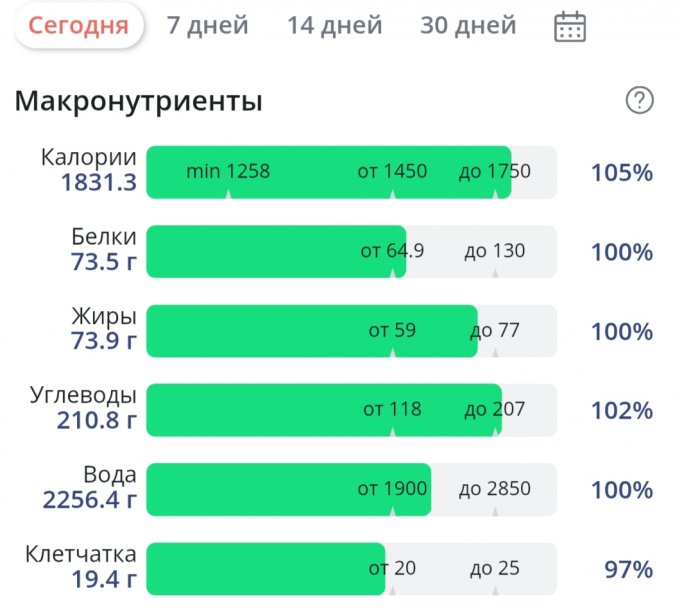Click the Клетчатка progress bar

(x=350, y=569)
